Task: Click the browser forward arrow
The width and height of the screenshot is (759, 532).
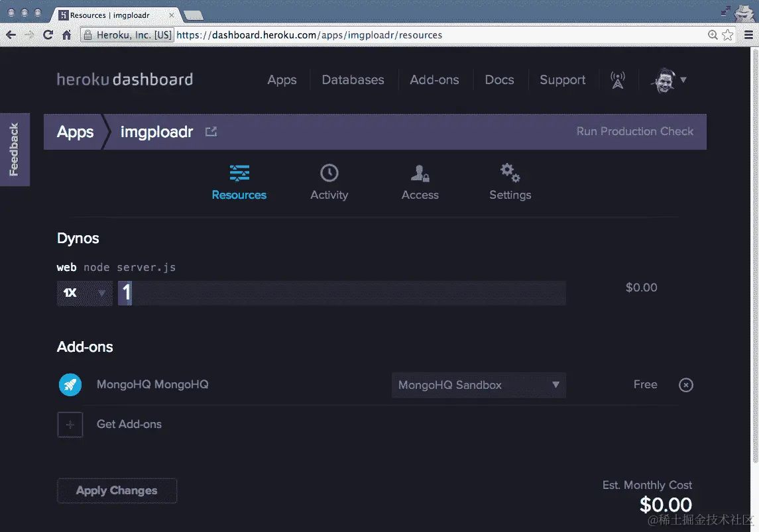Action: click(30, 35)
